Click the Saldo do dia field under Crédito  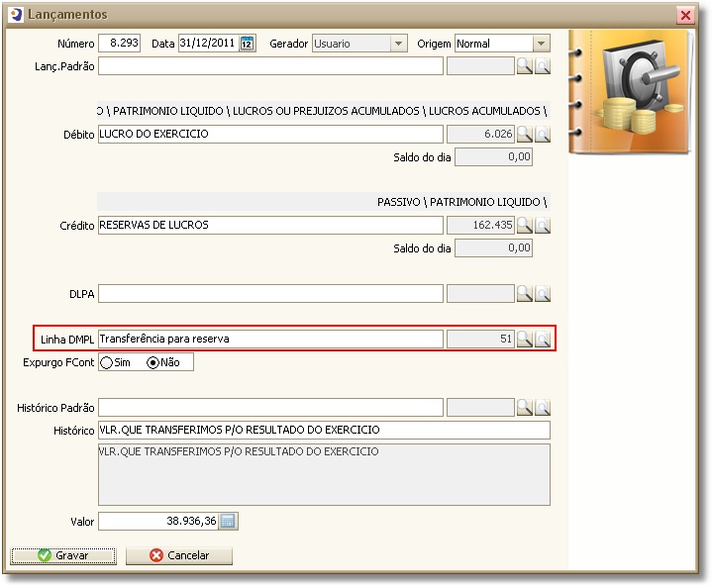(x=493, y=248)
